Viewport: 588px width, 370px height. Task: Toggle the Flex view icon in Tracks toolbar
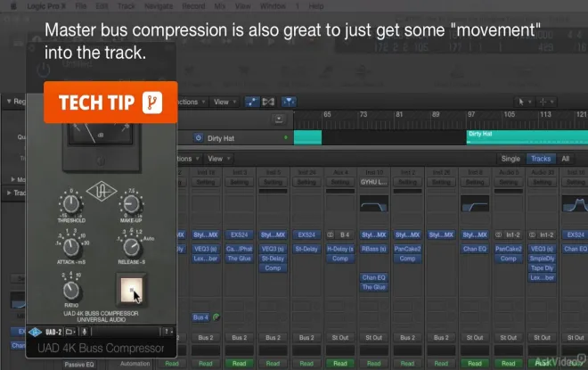[268, 102]
